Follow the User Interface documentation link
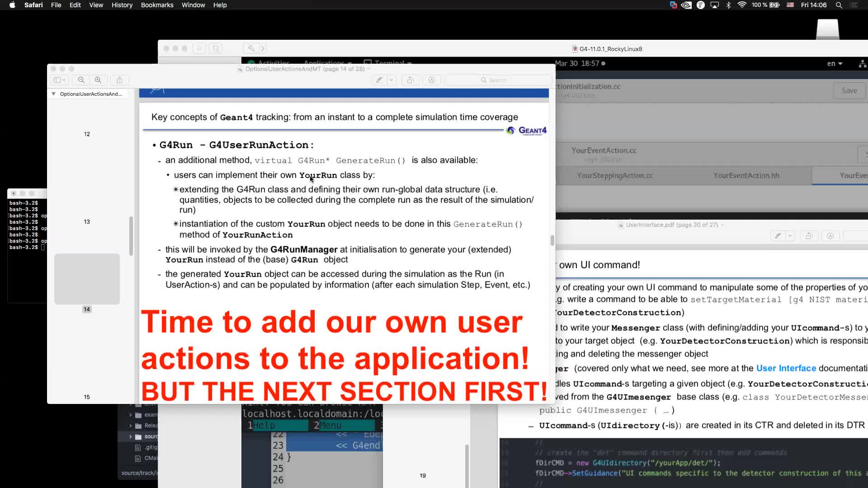The height and width of the screenshot is (488, 868). [786, 368]
